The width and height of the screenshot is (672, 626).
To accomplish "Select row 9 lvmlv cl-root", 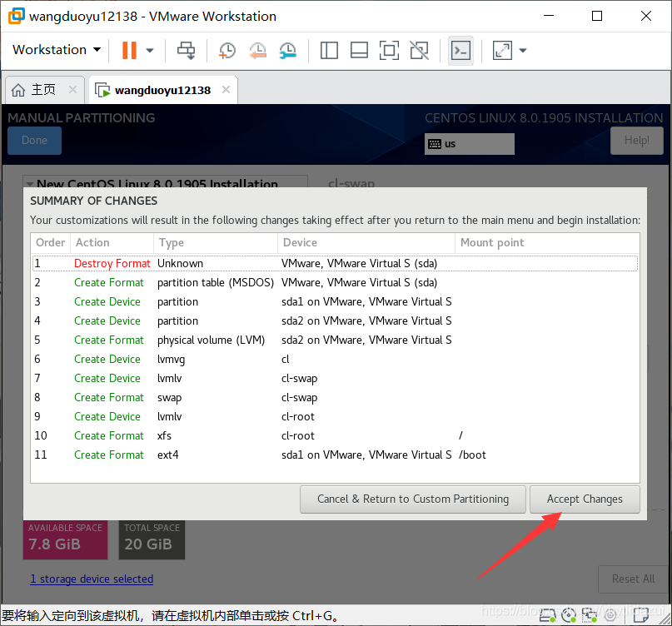I will (335, 416).
